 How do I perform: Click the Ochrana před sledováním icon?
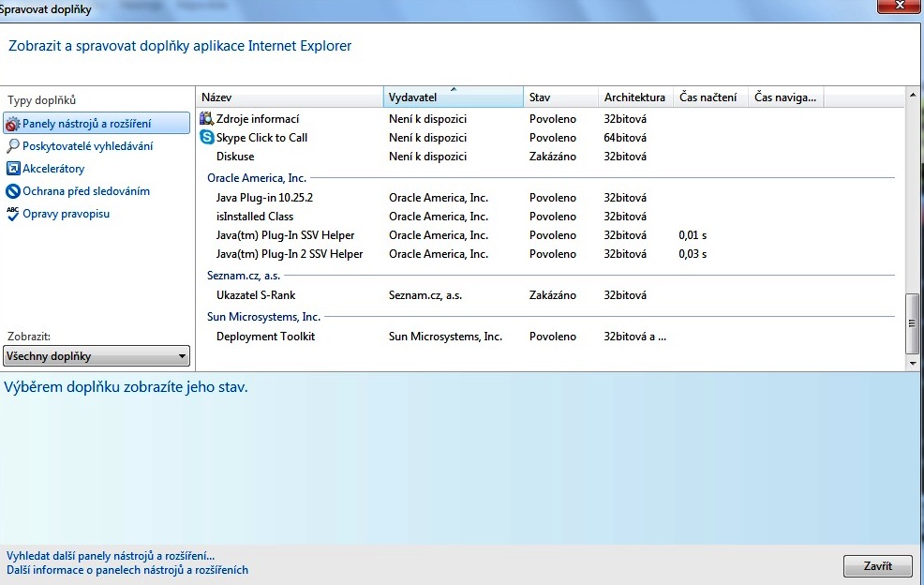12,191
